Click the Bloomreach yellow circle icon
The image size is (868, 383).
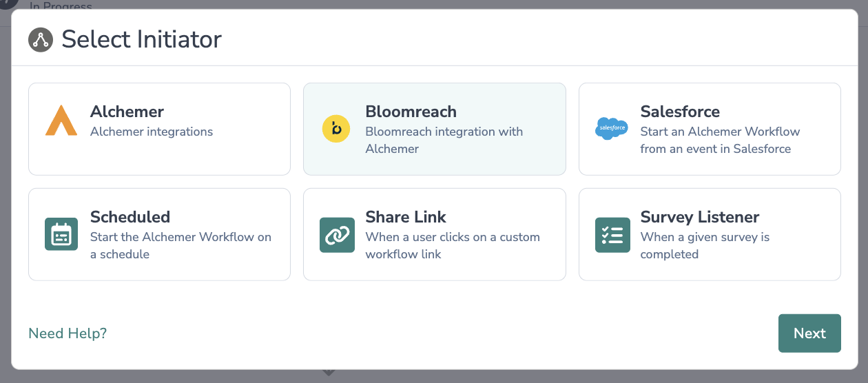click(336, 129)
